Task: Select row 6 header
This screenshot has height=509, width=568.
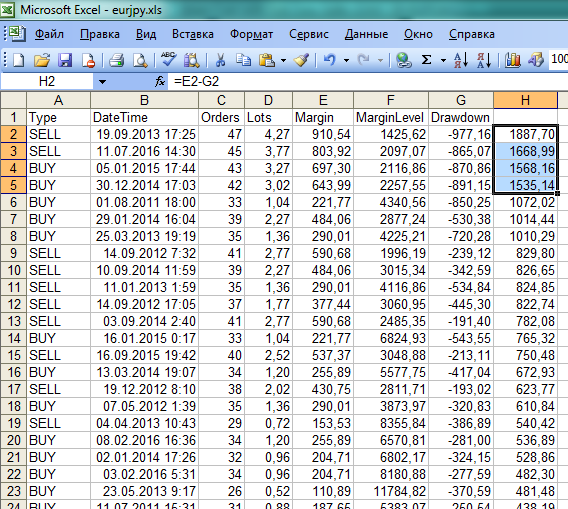Action: (13, 202)
